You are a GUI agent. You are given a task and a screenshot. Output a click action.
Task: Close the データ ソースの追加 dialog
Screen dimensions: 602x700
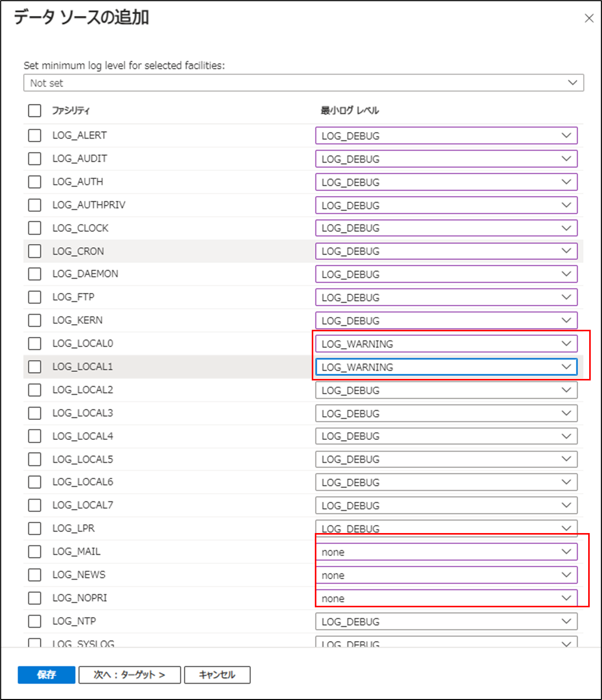point(588,18)
